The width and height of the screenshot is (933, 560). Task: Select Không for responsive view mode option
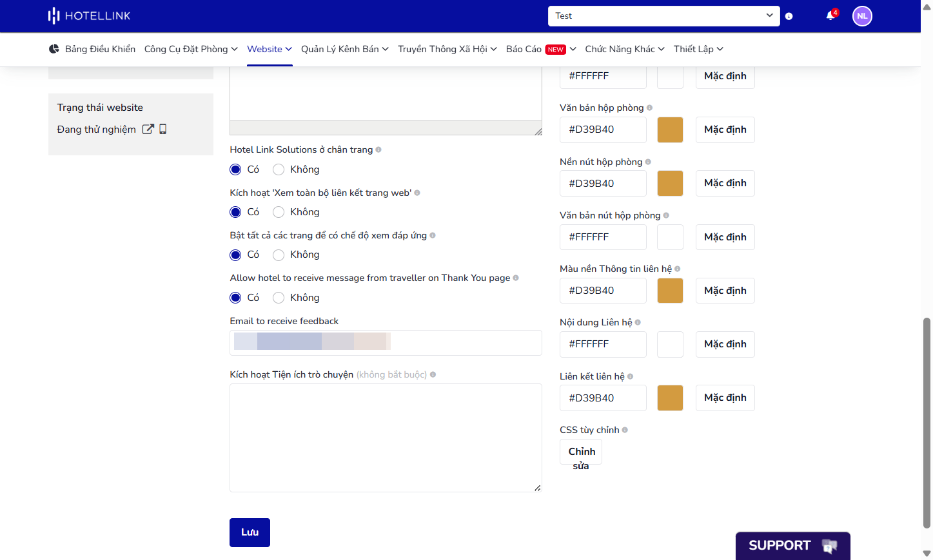[279, 255]
